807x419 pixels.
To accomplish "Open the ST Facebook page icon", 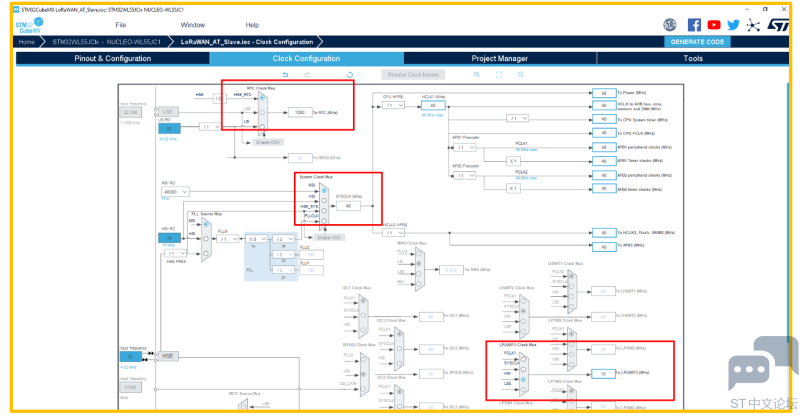I will point(694,25).
